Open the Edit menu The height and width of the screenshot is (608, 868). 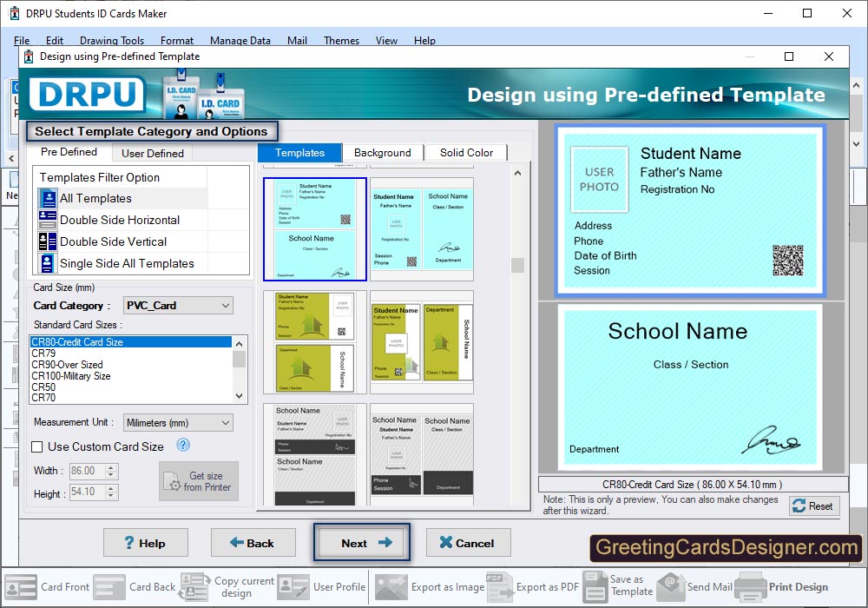pyautogui.click(x=54, y=41)
